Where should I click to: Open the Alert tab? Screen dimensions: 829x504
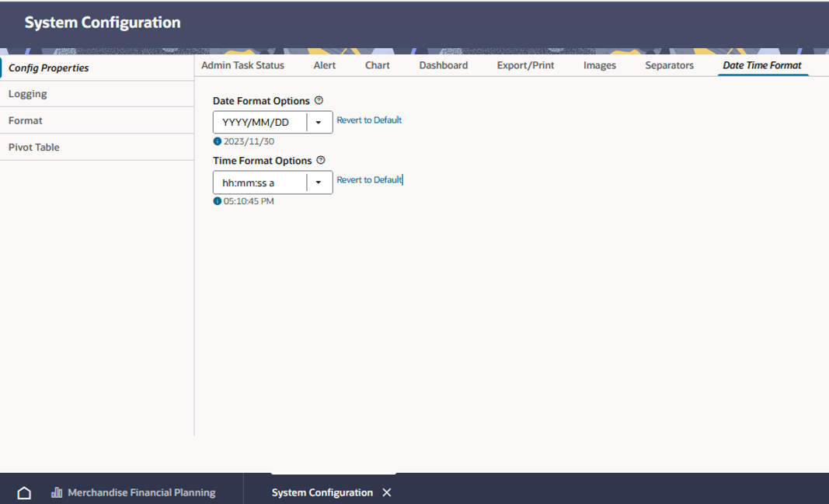[x=325, y=65]
